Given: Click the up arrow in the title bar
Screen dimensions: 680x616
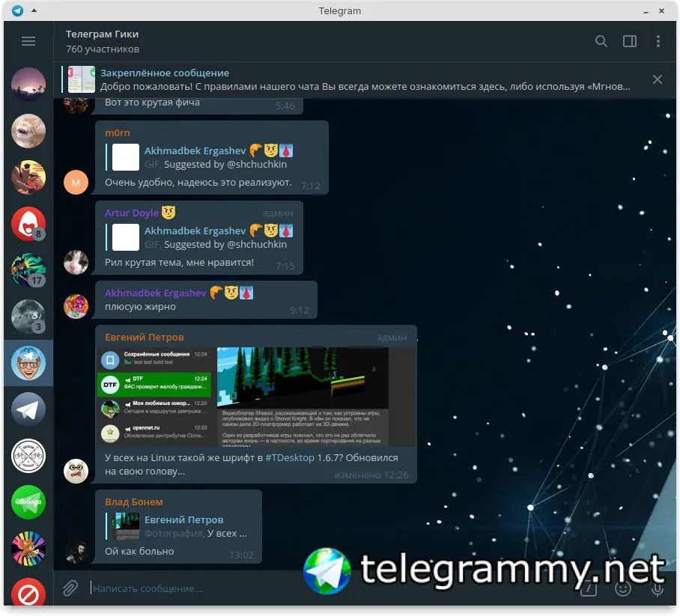Looking at the screenshot, I should pos(34,10).
